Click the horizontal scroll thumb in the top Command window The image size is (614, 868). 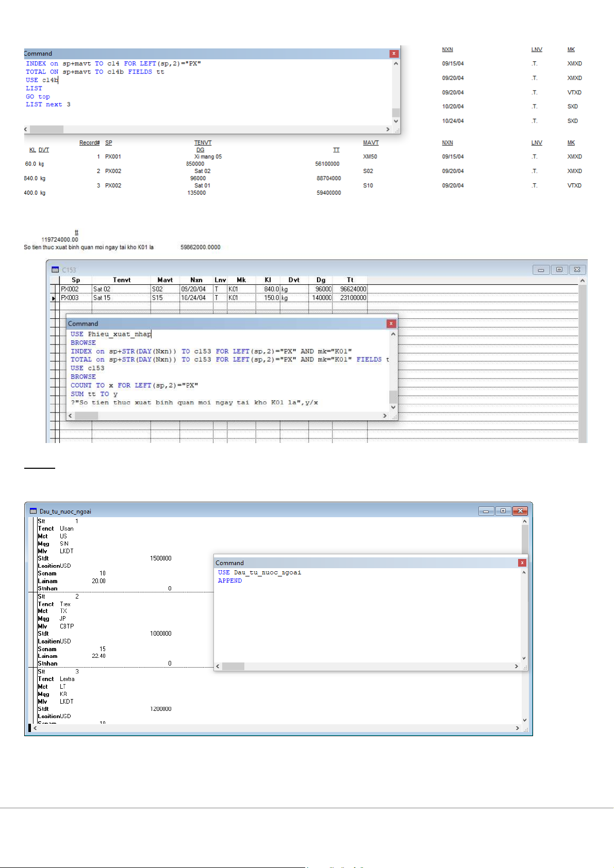coord(46,129)
